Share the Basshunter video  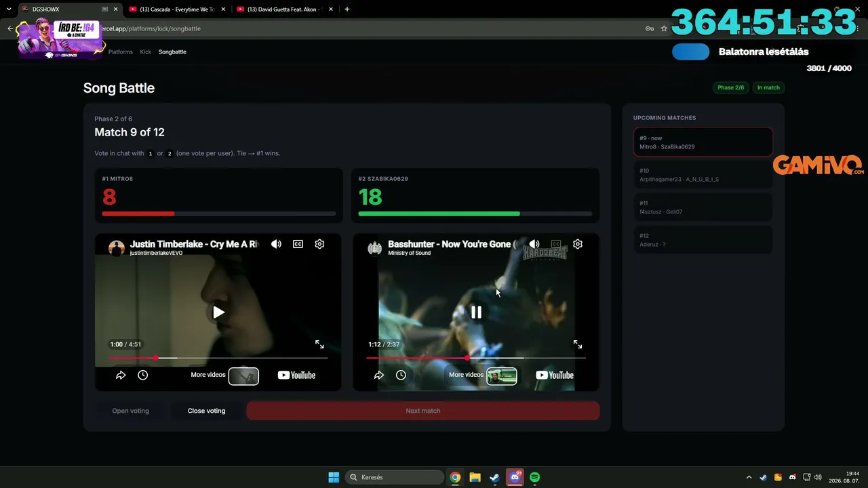coord(379,375)
